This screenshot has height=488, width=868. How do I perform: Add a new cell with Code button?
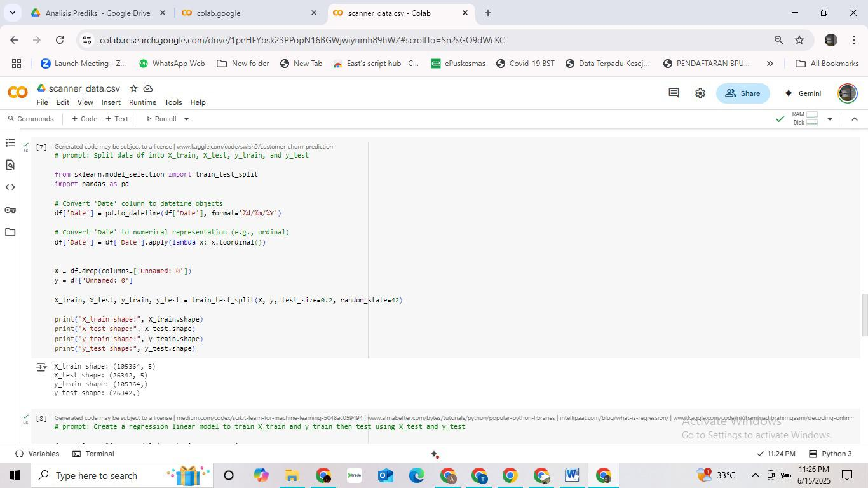(x=85, y=119)
